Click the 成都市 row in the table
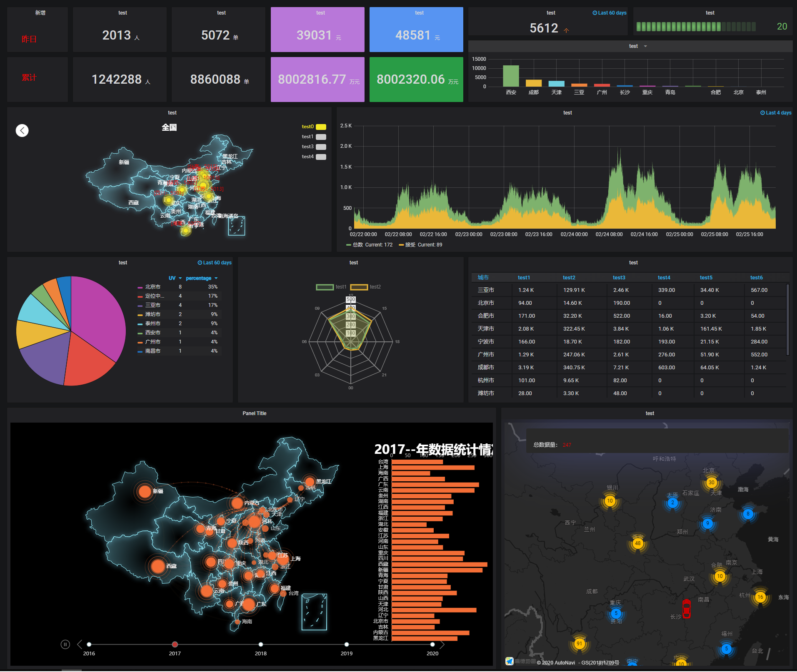This screenshot has height=672, width=797. pyautogui.click(x=628, y=368)
